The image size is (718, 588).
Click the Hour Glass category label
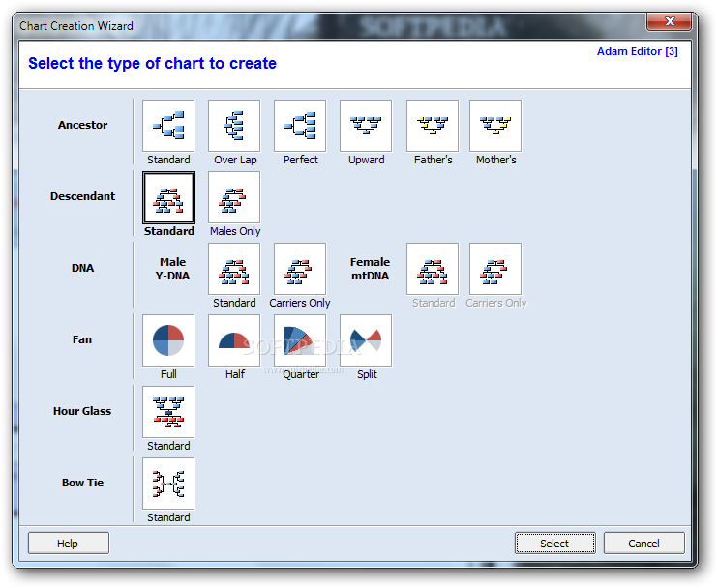tap(82, 411)
